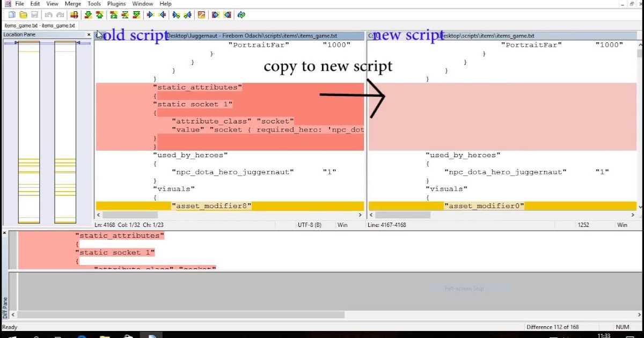Click the left file bar in Location Pane
This screenshot has height=338, width=644.
(x=29, y=132)
